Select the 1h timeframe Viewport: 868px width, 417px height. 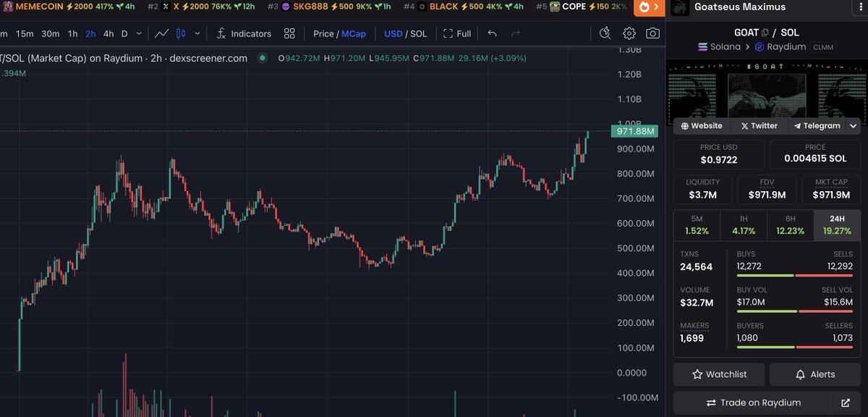point(73,33)
